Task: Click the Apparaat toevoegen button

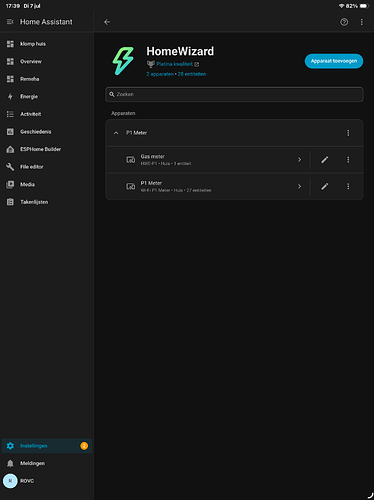Action: [x=334, y=61]
